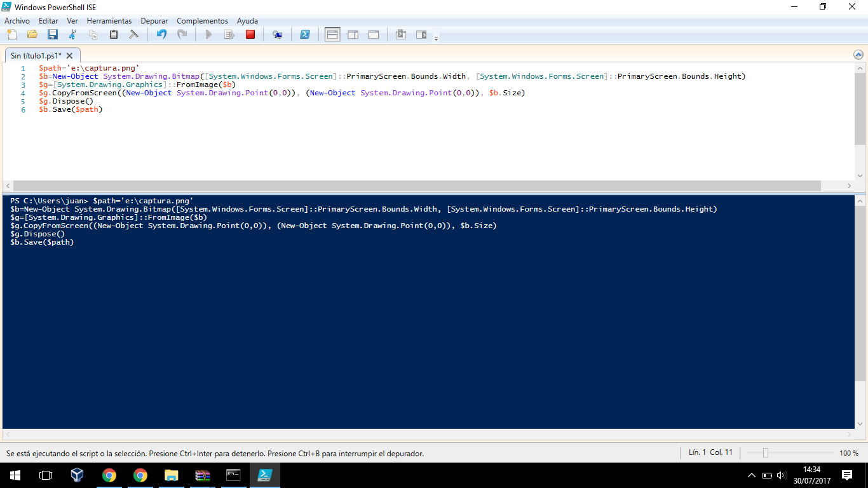Viewport: 868px width, 488px height.
Task: Open a new remote PowerShell tab icon
Action: pyautogui.click(x=278, y=34)
